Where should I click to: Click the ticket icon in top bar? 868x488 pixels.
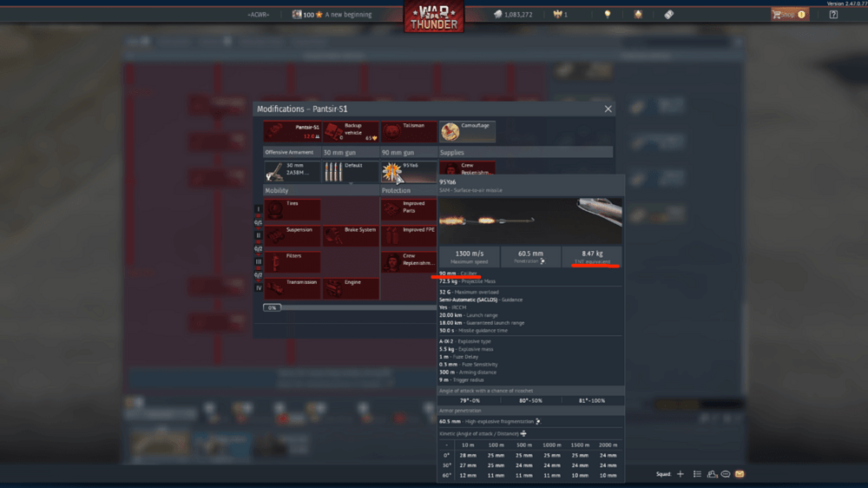pyautogui.click(x=668, y=15)
